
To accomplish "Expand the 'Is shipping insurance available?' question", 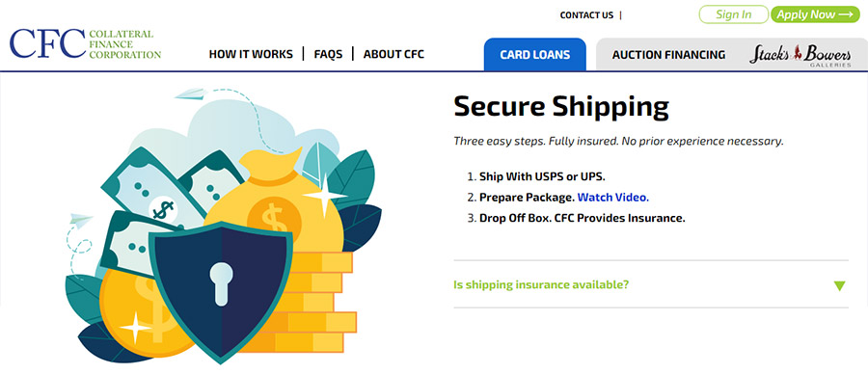I will point(650,285).
